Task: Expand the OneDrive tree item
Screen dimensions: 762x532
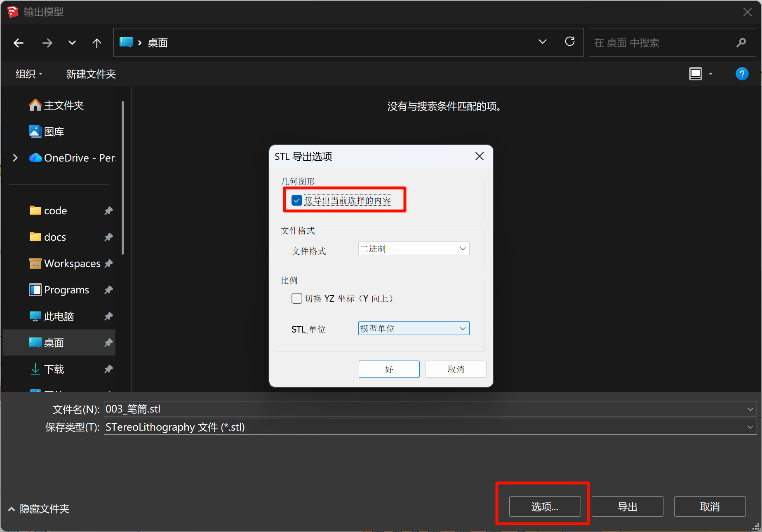Action: click(15, 158)
